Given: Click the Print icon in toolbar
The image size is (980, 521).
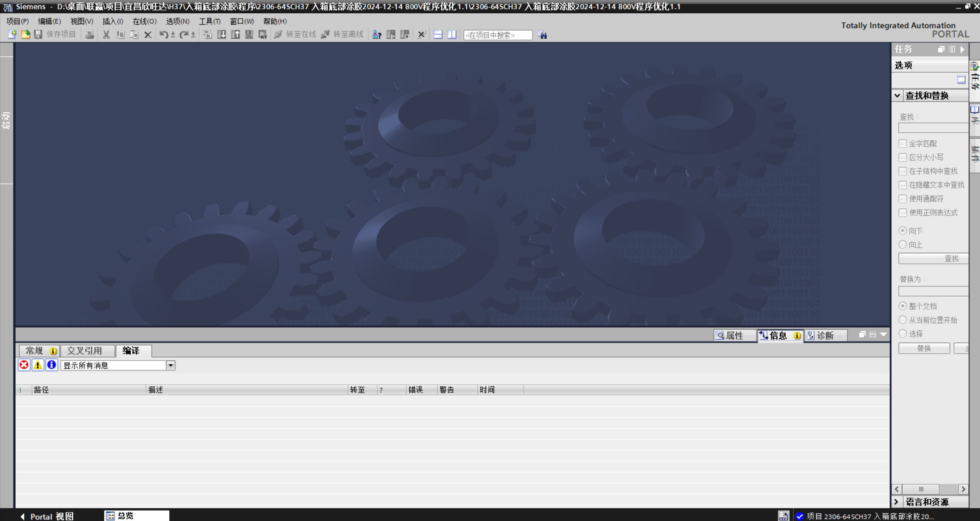Looking at the screenshot, I should tap(89, 35).
